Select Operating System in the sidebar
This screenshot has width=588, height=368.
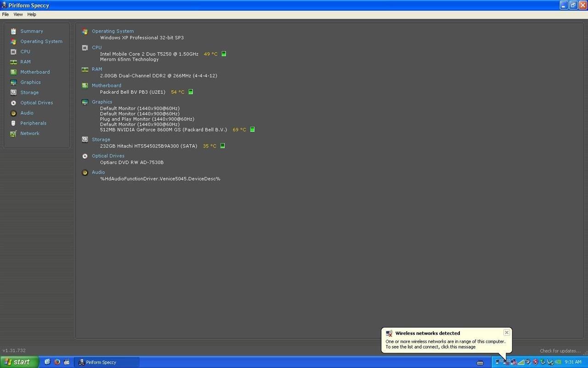(41, 41)
